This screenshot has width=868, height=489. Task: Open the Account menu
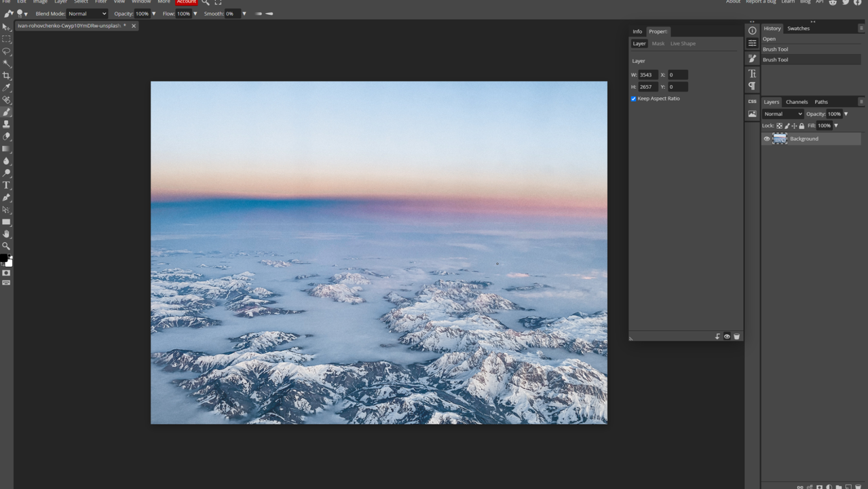pos(186,2)
